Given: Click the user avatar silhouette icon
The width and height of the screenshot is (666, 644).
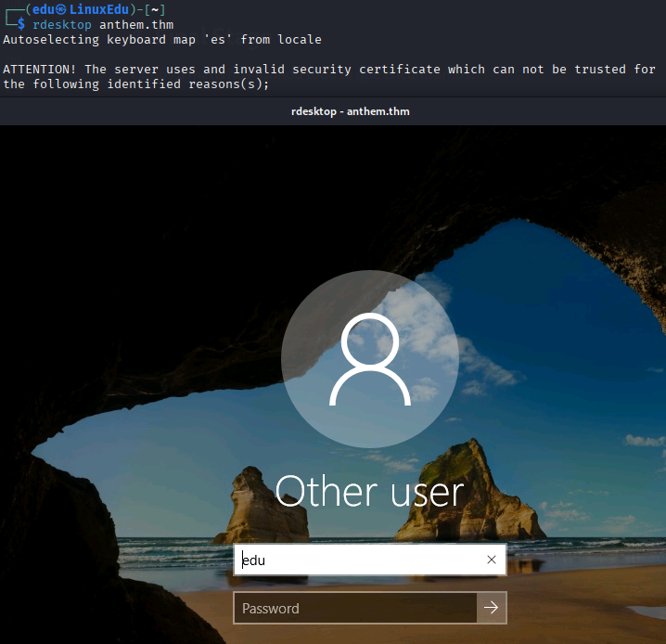Looking at the screenshot, I should (370, 359).
